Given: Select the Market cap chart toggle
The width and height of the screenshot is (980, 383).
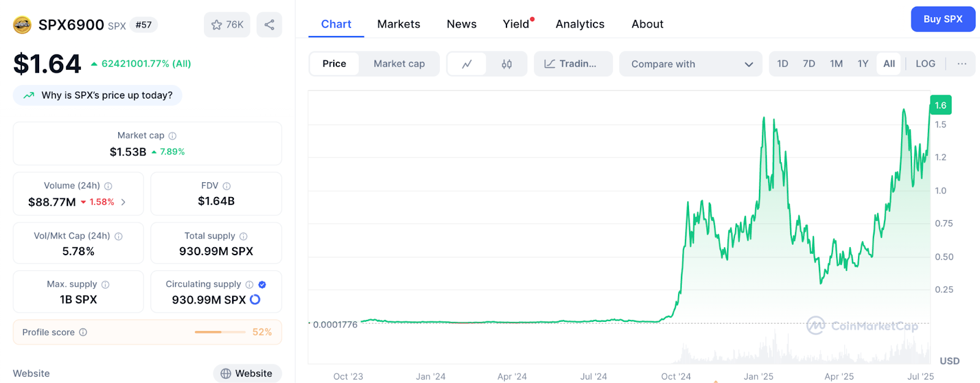Looking at the screenshot, I should click(399, 64).
